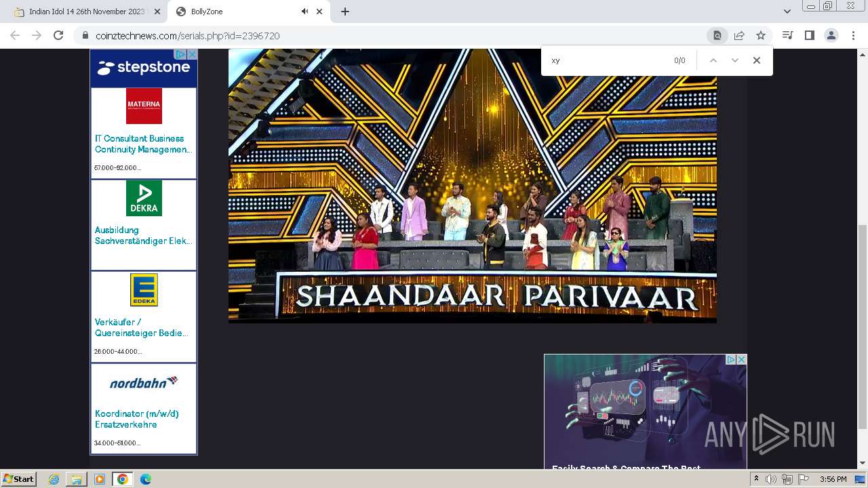Open Koordinator (m/w/d) Ersatzverkehre link
This screenshot has height=488, width=868.
click(137, 419)
